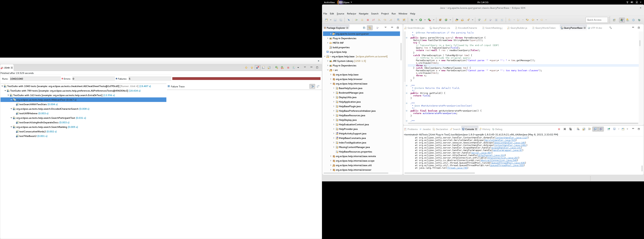Toggle Show Console on Standard Error
This screenshot has height=239, width=644.
tap(601, 129)
